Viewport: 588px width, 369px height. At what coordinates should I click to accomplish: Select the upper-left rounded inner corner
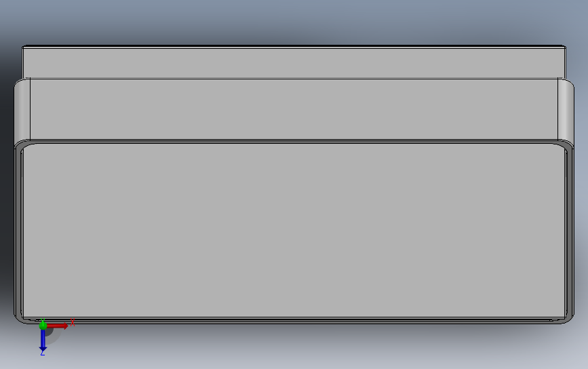(x=26, y=147)
